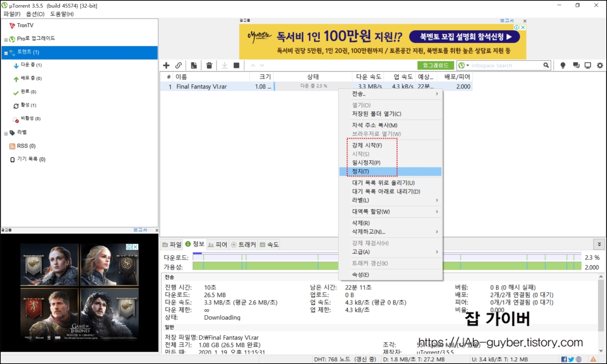Image resolution: width=607 pixels, height=364 pixels.
Task: Collapse the detail pane with double-chevron
Action: [x=599, y=244]
